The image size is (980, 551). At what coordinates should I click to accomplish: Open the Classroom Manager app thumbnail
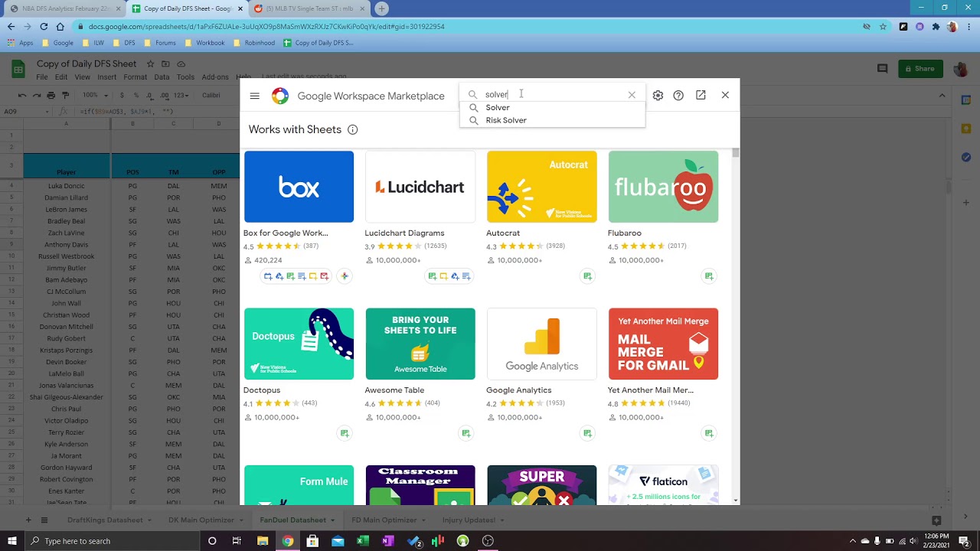coord(420,485)
